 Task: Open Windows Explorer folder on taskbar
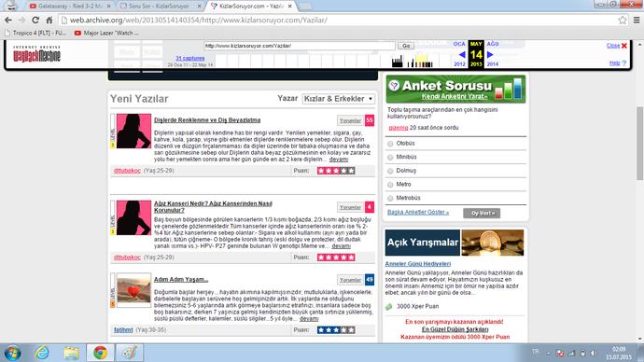(x=71, y=353)
